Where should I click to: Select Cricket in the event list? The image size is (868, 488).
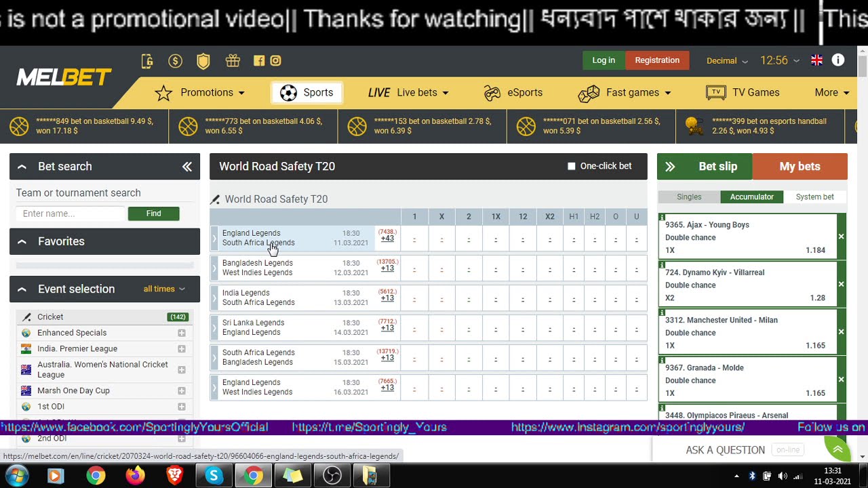tap(104, 317)
